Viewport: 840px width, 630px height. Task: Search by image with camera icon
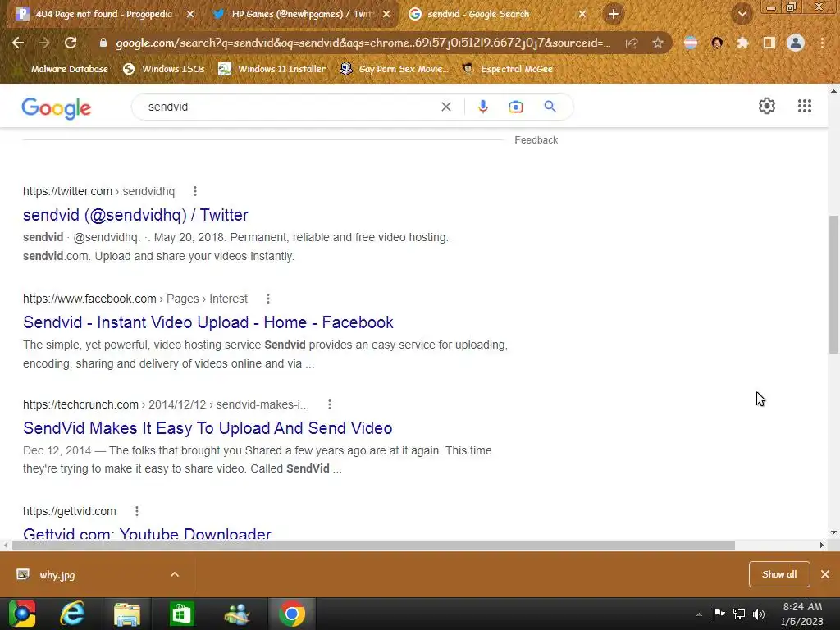516,107
